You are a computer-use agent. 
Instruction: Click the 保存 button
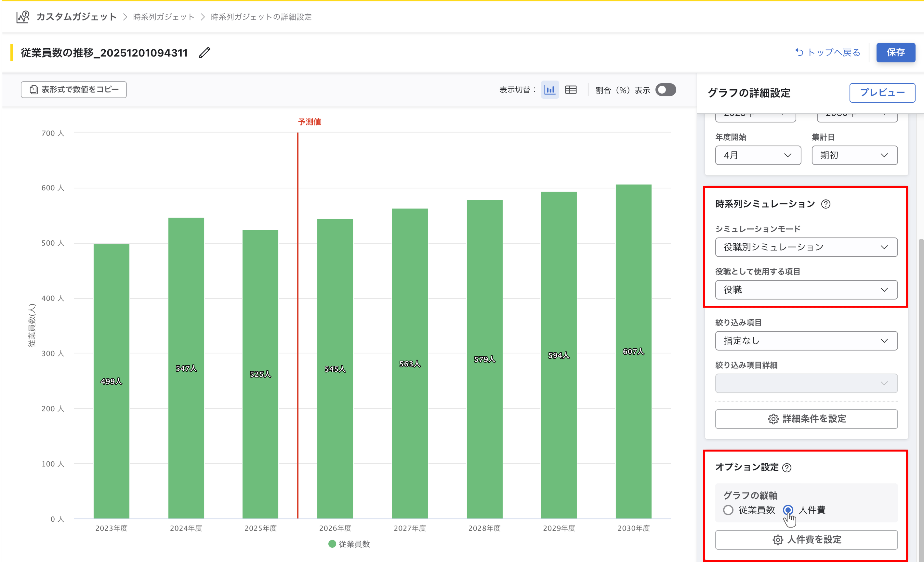coord(895,52)
